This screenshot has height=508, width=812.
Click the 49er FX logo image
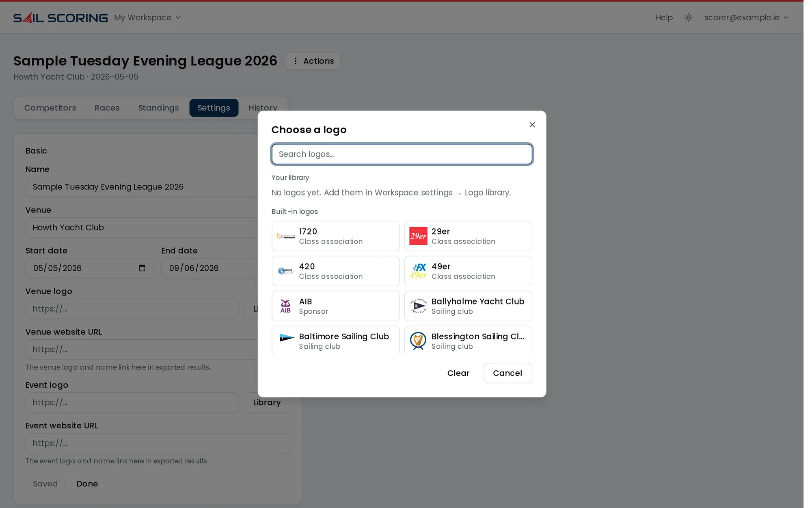coord(418,271)
